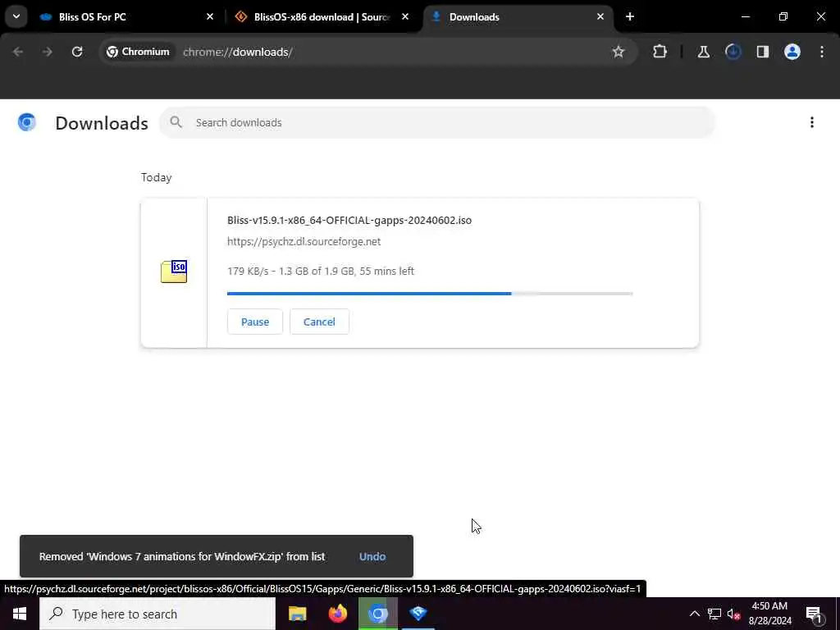The width and height of the screenshot is (840, 630).
Task: Select the Downloads tab
Action: [x=518, y=17]
